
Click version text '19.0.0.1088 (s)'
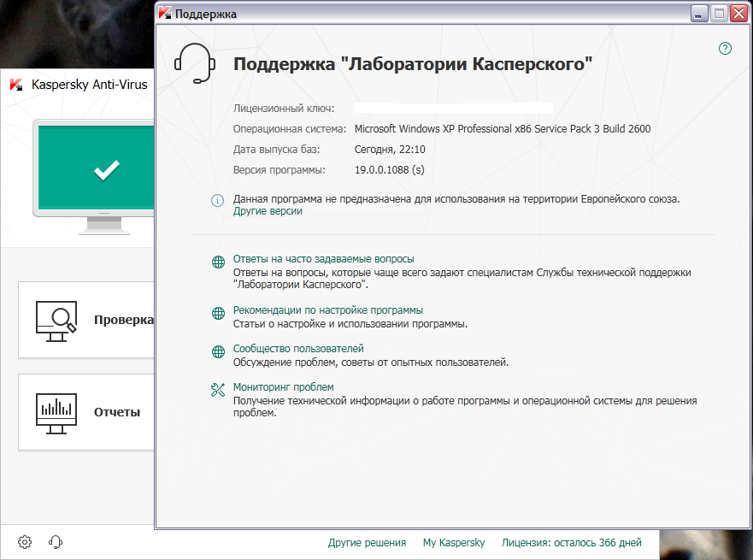pos(390,170)
